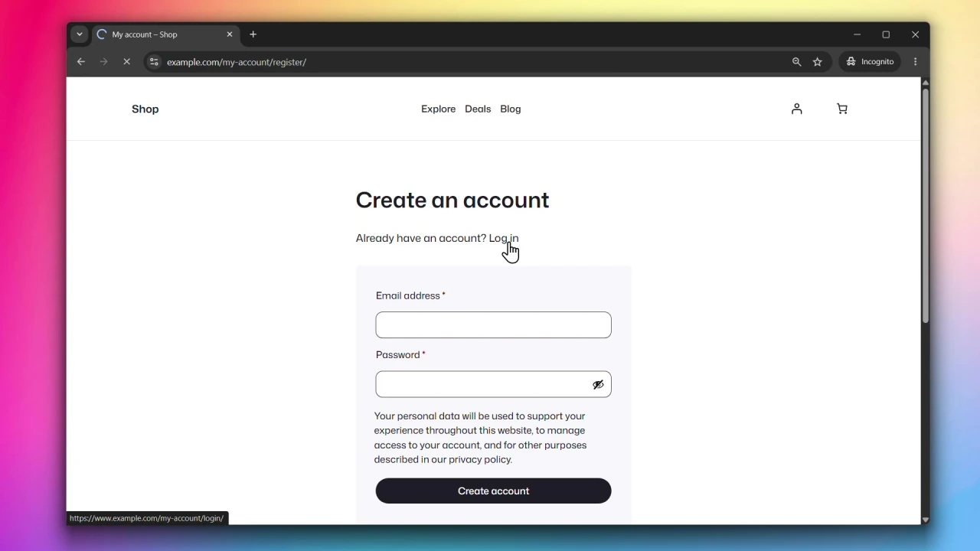
Task: Close the browser window
Action: (915, 34)
